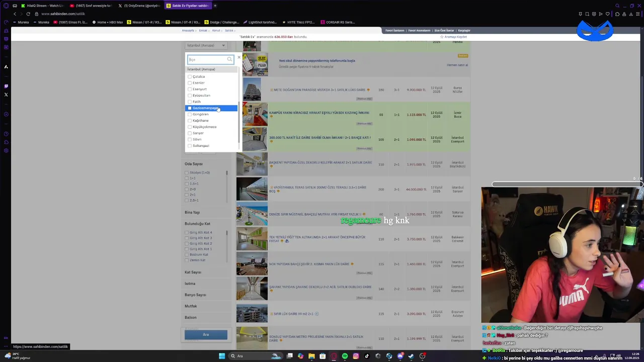The image size is (644, 362).
Task: Click the search magnifier in İlçe box
Action: 229,59
